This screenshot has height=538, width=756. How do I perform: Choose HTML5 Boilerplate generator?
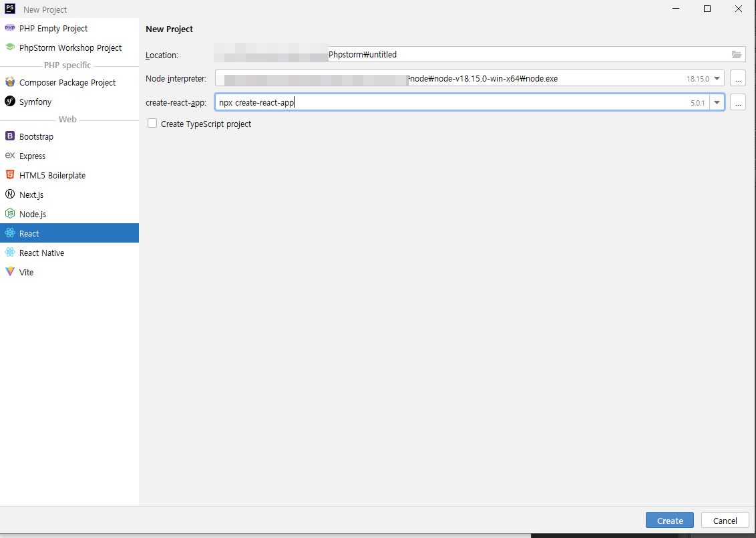(x=69, y=175)
